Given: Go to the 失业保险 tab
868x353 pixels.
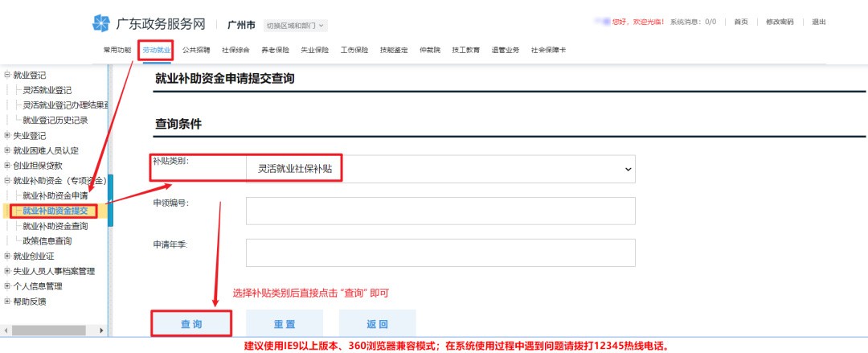Looking at the screenshot, I should (x=314, y=50).
